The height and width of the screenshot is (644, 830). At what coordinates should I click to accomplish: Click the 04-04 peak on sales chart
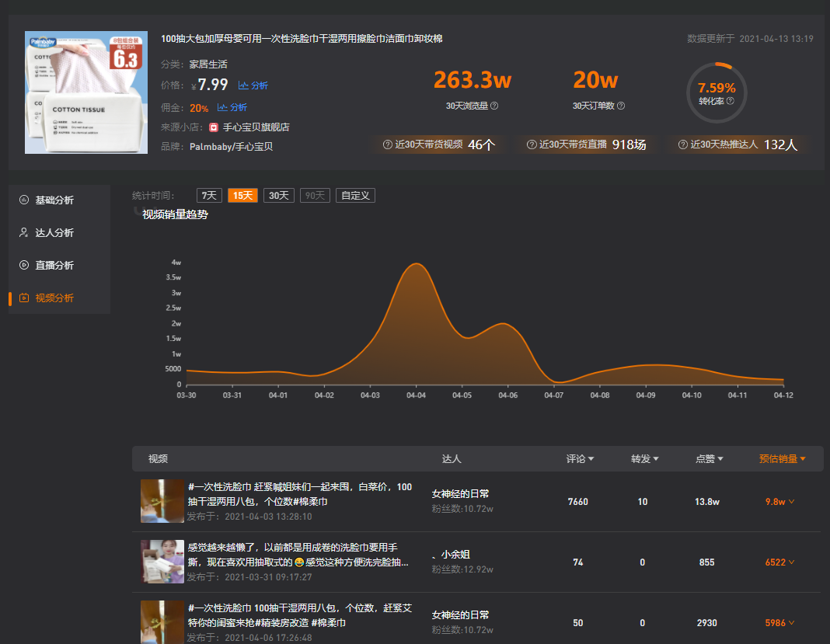click(x=416, y=263)
